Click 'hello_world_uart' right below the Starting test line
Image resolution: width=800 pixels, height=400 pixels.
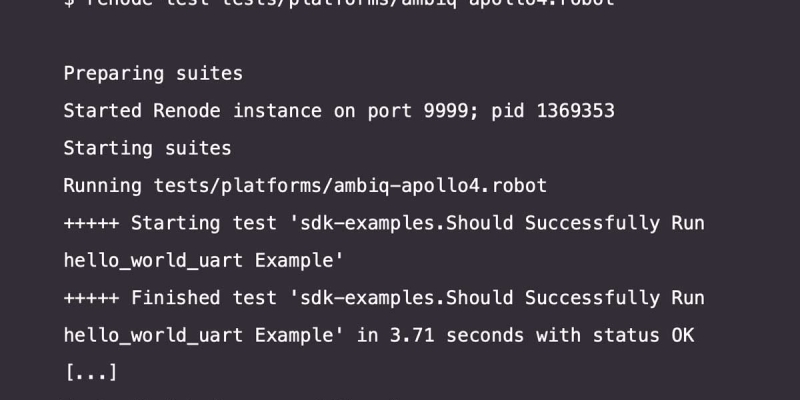(153, 261)
